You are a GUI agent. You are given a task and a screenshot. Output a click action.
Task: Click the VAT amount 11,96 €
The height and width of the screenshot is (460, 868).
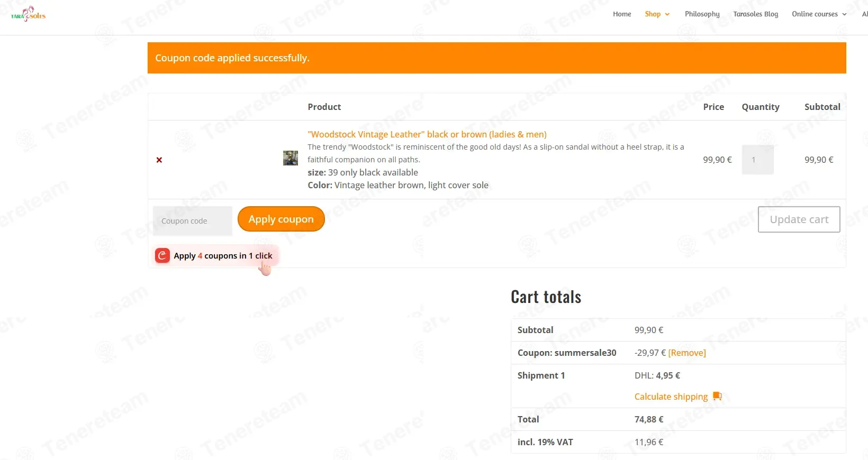pos(649,442)
